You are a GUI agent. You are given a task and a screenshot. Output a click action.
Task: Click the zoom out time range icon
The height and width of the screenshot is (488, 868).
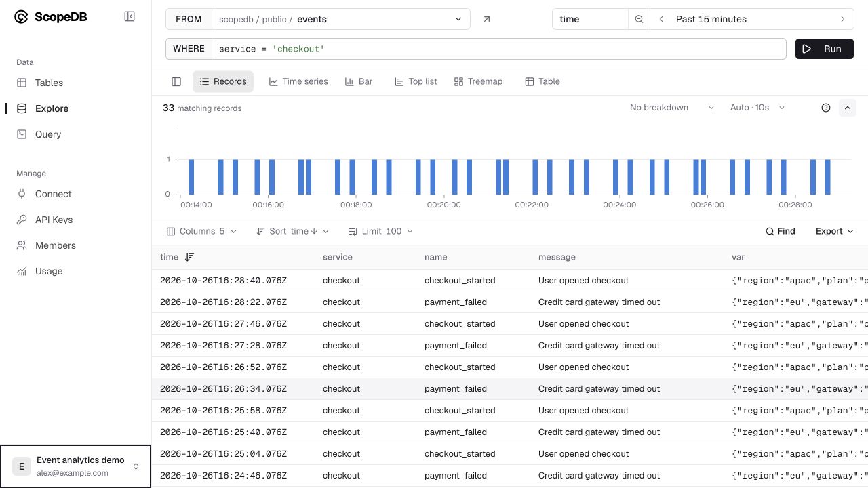pyautogui.click(x=639, y=19)
